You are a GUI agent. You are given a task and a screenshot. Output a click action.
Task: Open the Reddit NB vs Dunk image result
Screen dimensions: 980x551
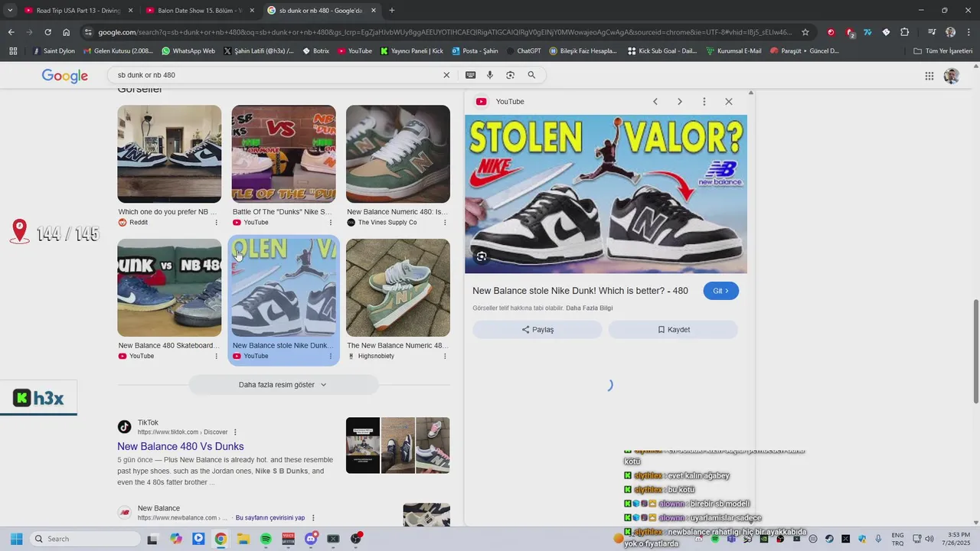click(169, 154)
